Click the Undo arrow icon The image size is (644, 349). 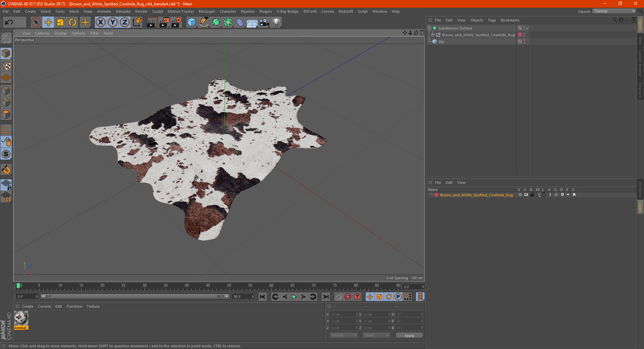(x=9, y=22)
